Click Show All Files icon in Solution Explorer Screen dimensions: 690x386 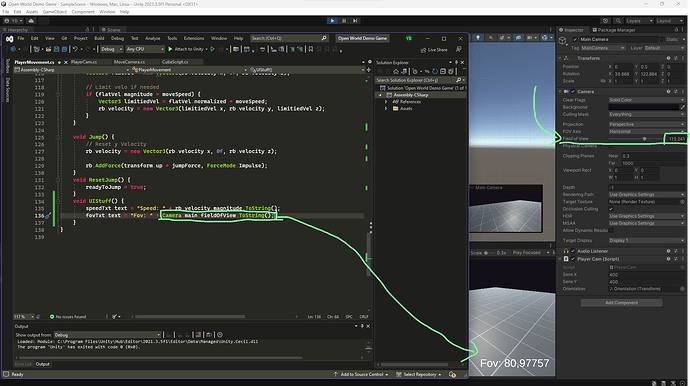tap(451, 71)
